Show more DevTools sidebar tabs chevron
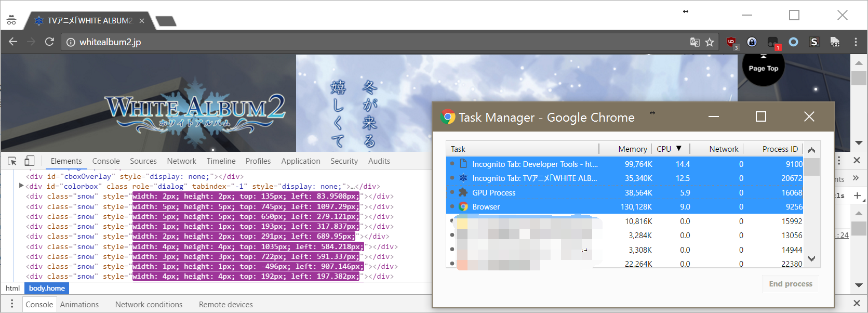868x313 pixels. coord(856,178)
